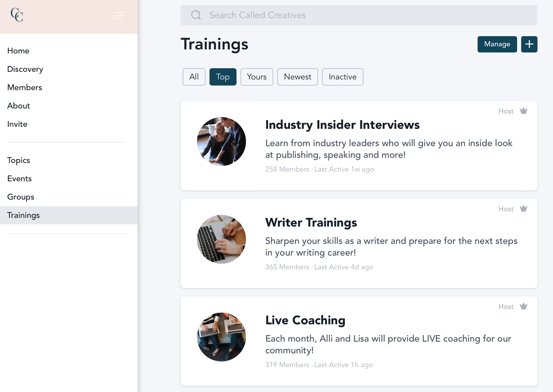Open the Live Coaching circular thumbnail

pyautogui.click(x=221, y=337)
